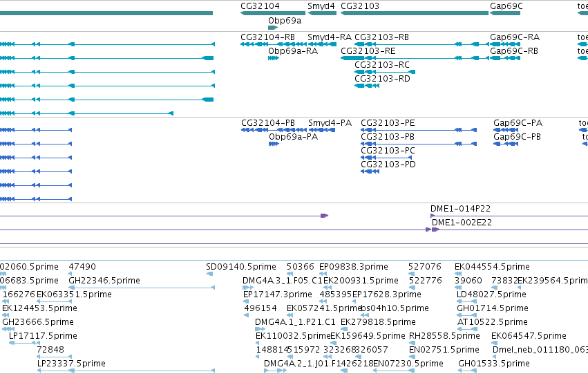Select transcript Smyd4-RA
The width and height of the screenshot is (588, 374).
click(330, 37)
